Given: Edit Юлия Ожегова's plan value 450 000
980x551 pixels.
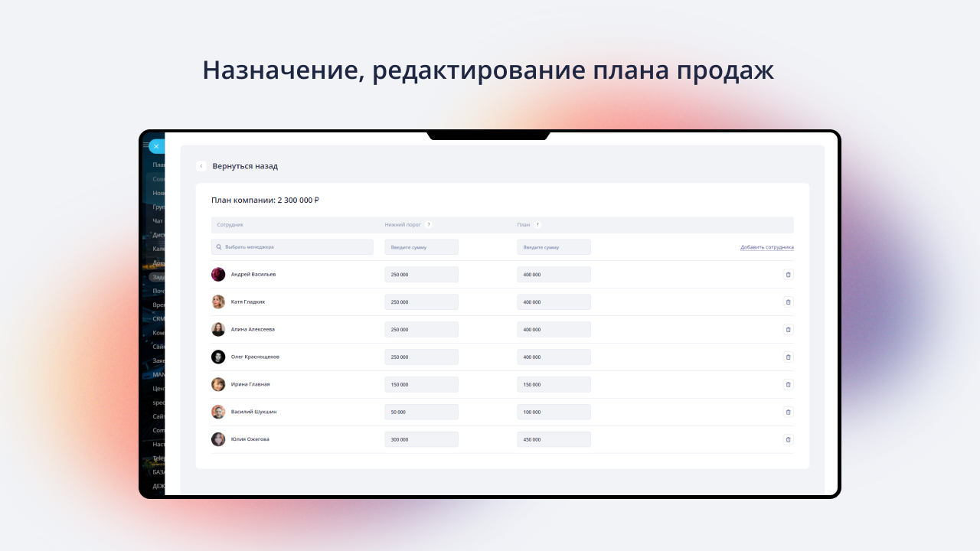Looking at the screenshot, I should pyautogui.click(x=554, y=439).
